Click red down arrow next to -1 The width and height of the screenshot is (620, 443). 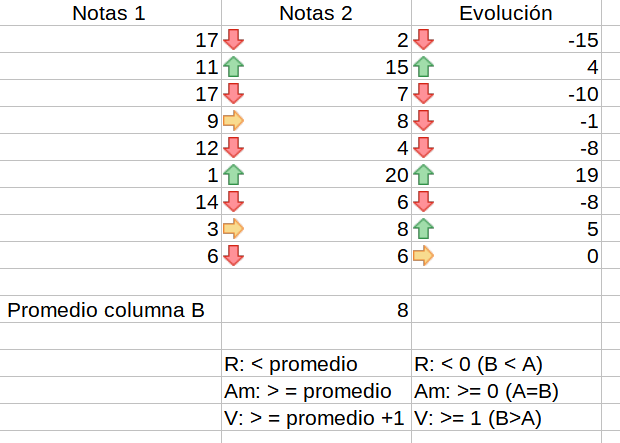(423, 121)
